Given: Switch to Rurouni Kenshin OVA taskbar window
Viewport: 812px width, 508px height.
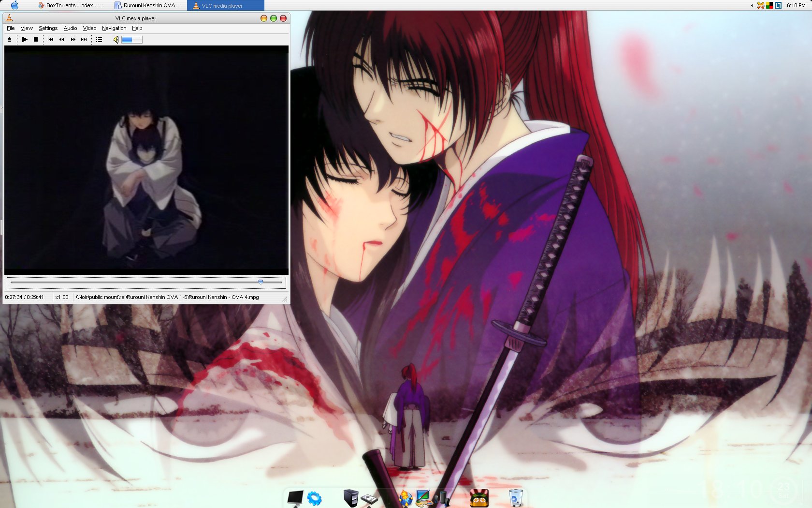Looking at the screenshot, I should coord(148,5).
